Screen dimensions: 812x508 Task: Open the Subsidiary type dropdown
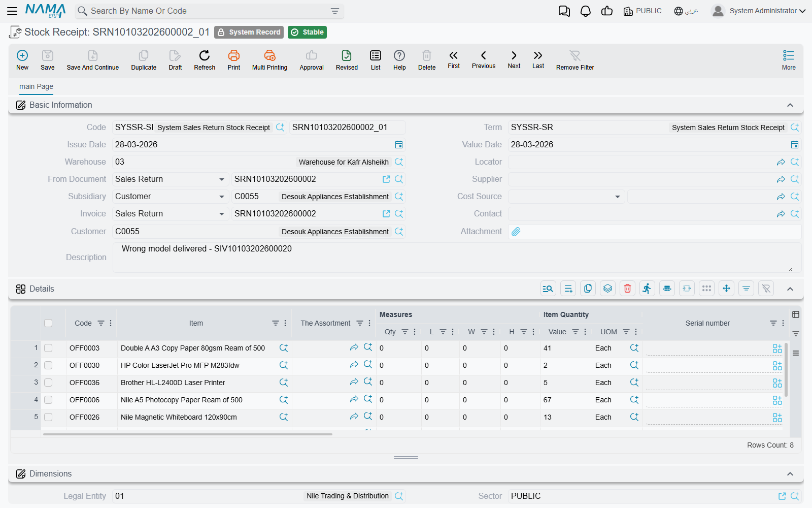221,197
